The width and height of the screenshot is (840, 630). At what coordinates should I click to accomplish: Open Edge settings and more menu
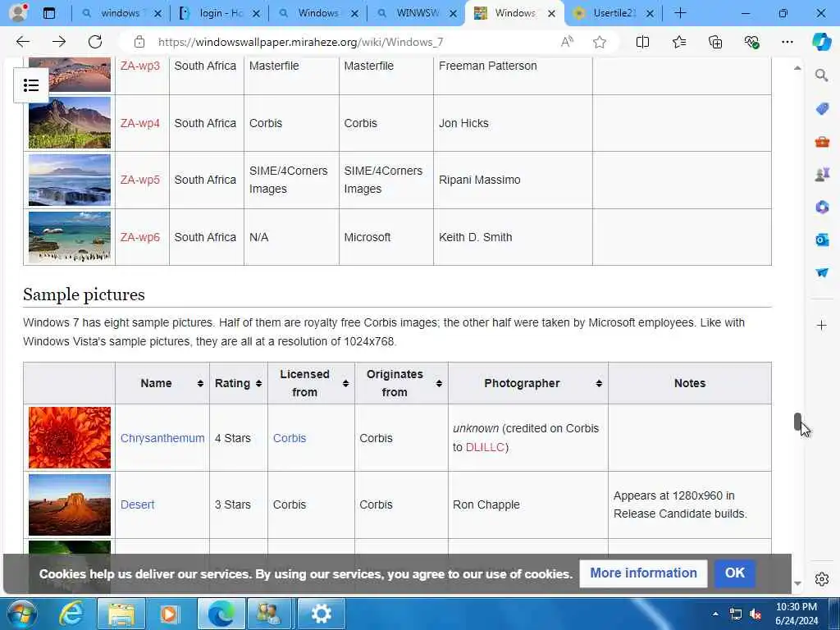click(787, 42)
